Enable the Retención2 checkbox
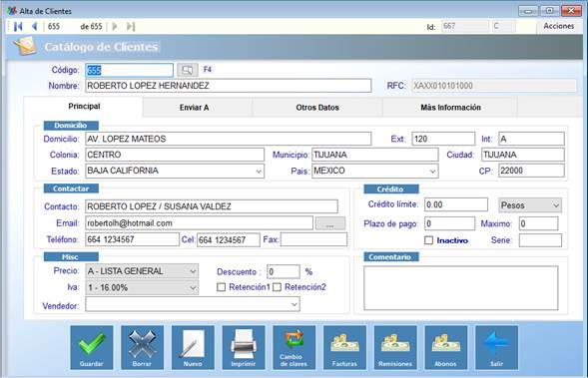 click(x=277, y=287)
